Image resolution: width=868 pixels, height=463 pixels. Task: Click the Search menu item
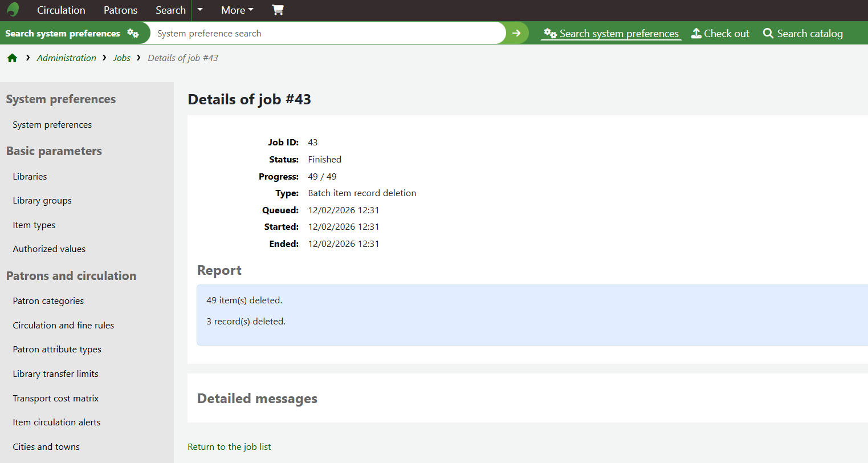click(x=170, y=10)
